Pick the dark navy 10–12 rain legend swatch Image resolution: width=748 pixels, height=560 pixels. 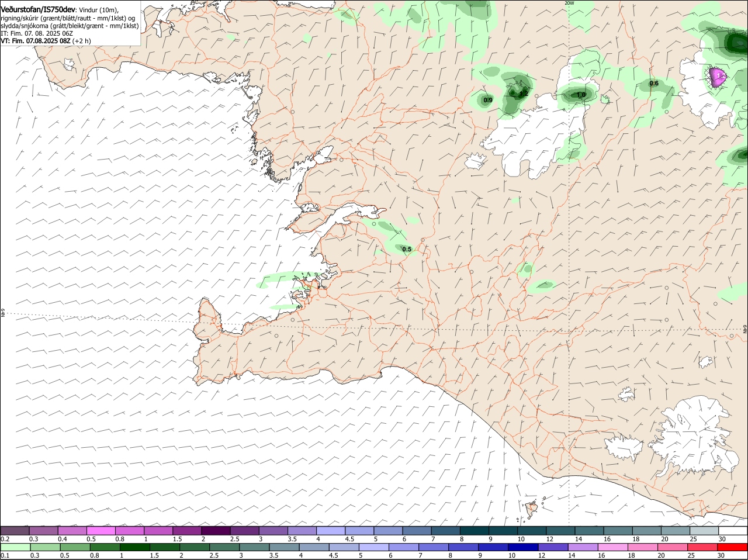click(524, 547)
